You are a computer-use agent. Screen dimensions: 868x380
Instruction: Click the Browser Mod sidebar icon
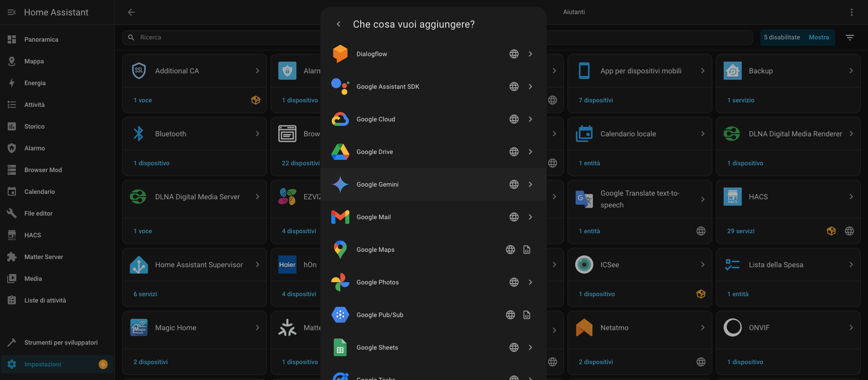12,170
